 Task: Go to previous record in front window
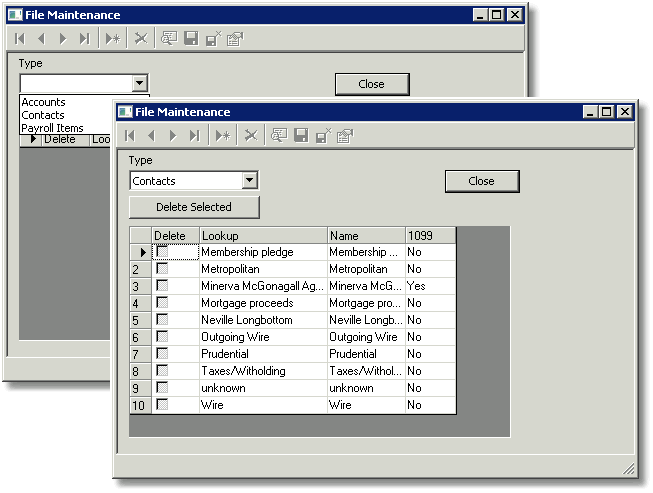pyautogui.click(x=151, y=136)
